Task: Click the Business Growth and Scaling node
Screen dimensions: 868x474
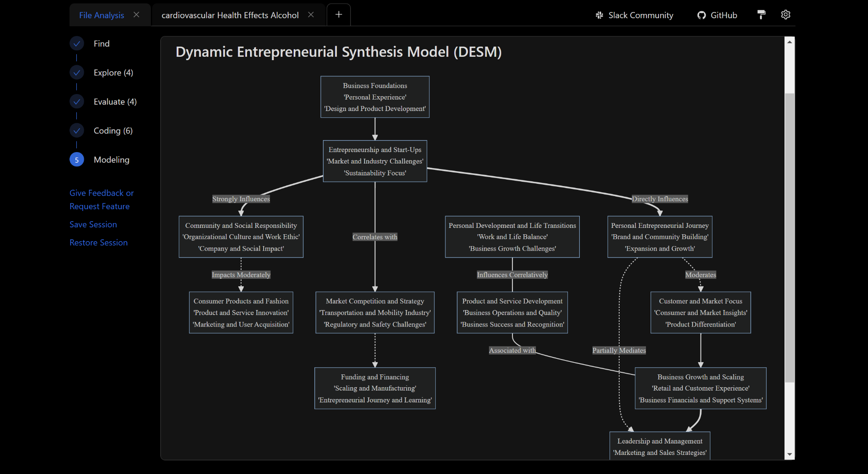Action: click(701, 388)
